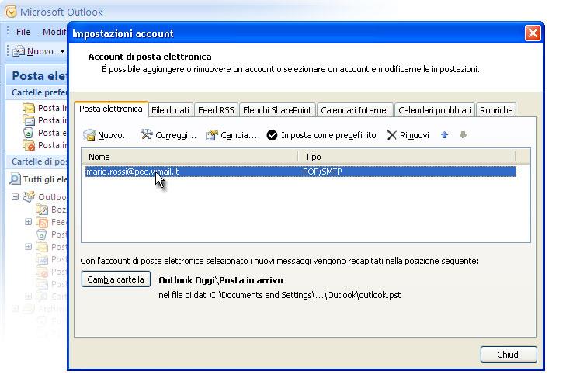Click the checkmark icon for Imposta come predefinito
573x392 pixels.
tap(272, 135)
